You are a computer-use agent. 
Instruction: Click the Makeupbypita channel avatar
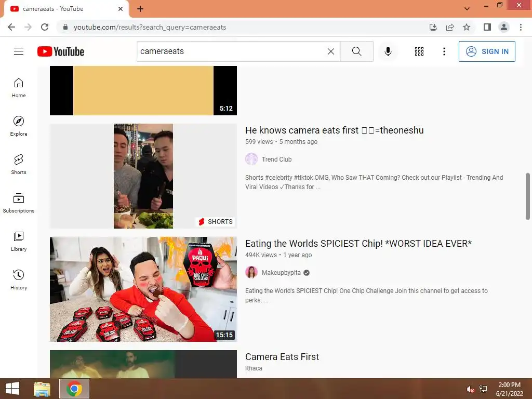[x=251, y=272]
